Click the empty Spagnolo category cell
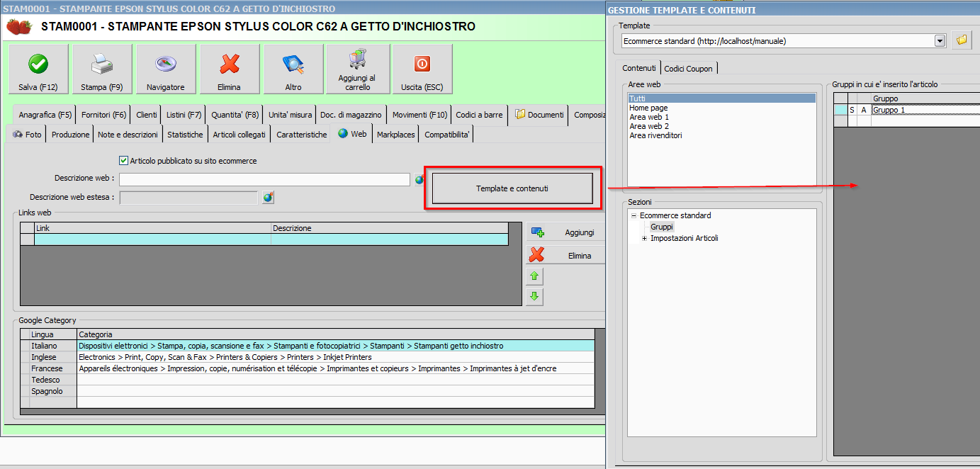This screenshot has width=980, height=469. [335, 391]
